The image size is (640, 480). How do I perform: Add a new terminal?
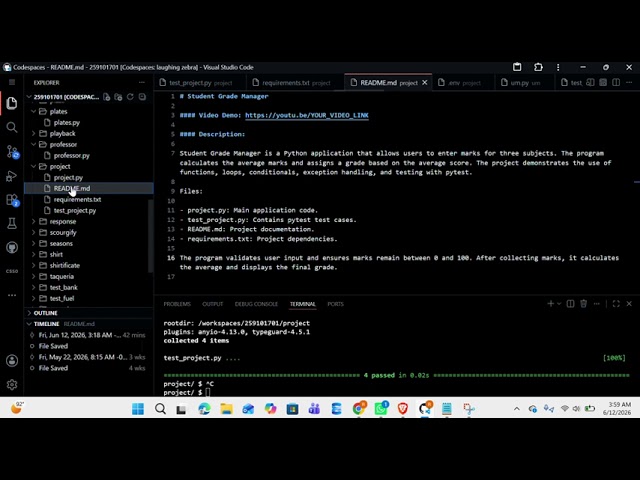(x=550, y=304)
